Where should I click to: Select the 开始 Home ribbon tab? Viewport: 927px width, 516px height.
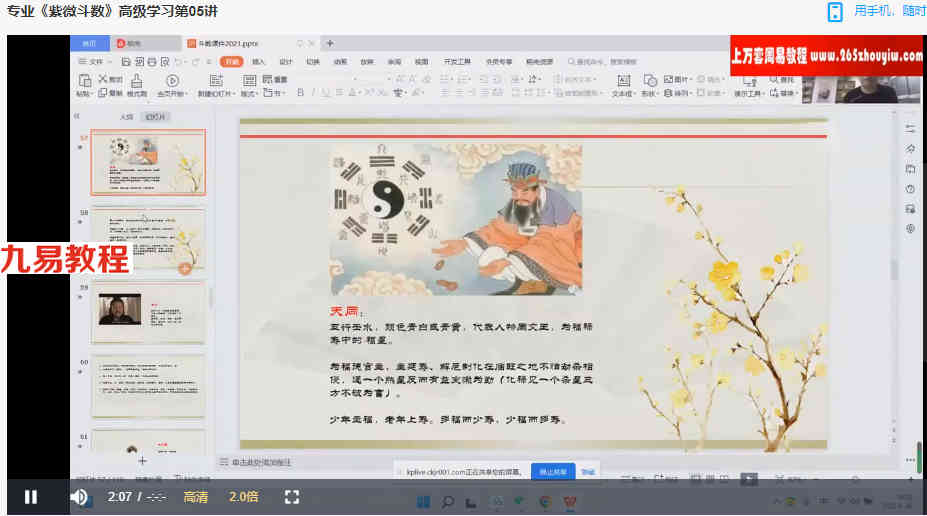point(231,61)
